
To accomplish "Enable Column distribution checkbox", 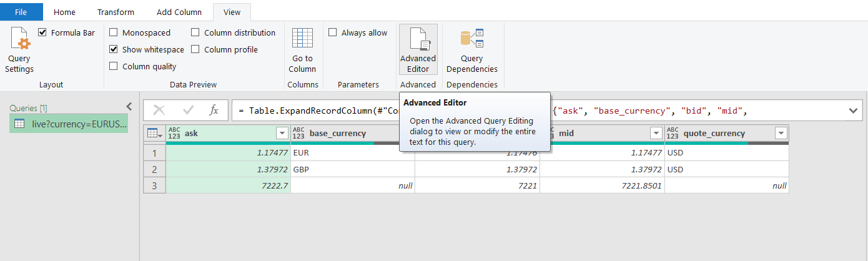I will [x=195, y=32].
